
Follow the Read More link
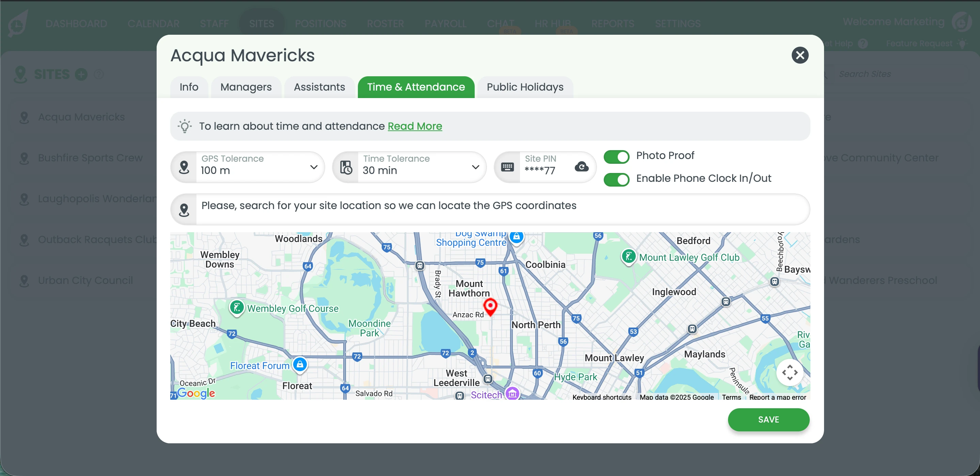(x=415, y=126)
